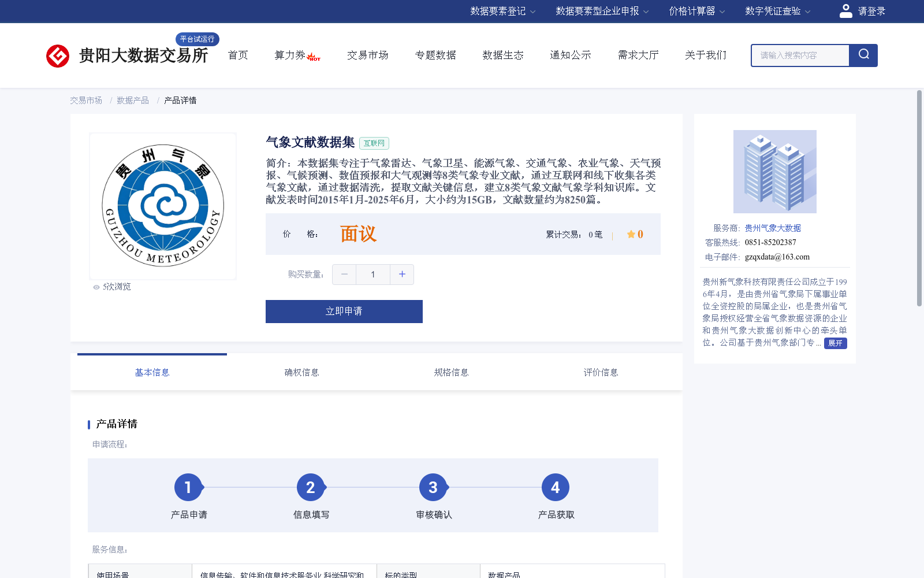Decrease purchase quantity with minus button
Screen dimensions: 924x578
(344, 275)
